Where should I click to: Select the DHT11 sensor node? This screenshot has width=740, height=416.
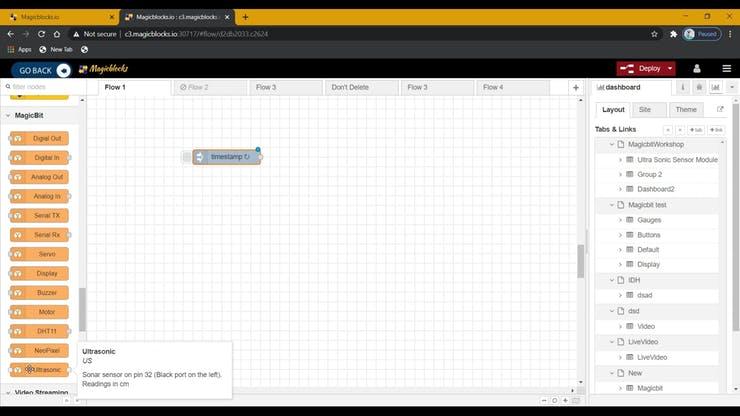click(x=40, y=331)
